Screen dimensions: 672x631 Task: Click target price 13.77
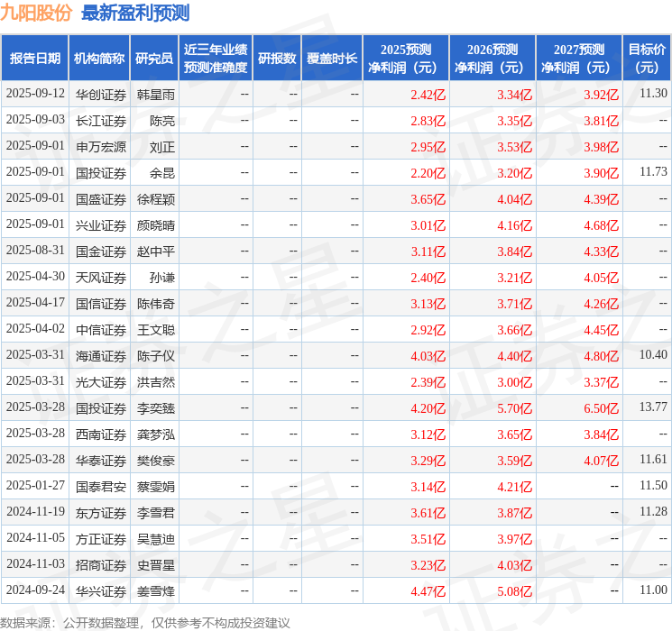click(x=653, y=407)
